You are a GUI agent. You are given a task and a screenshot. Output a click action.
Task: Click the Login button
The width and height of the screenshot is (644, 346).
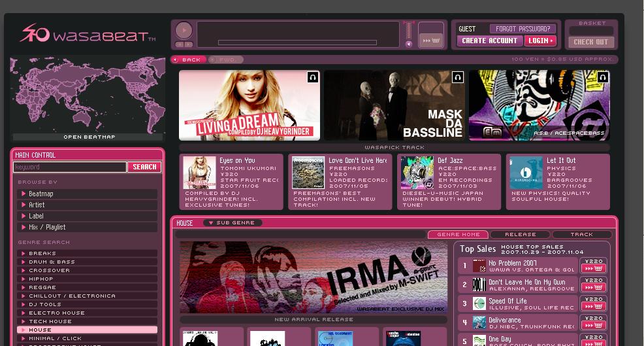tap(540, 41)
